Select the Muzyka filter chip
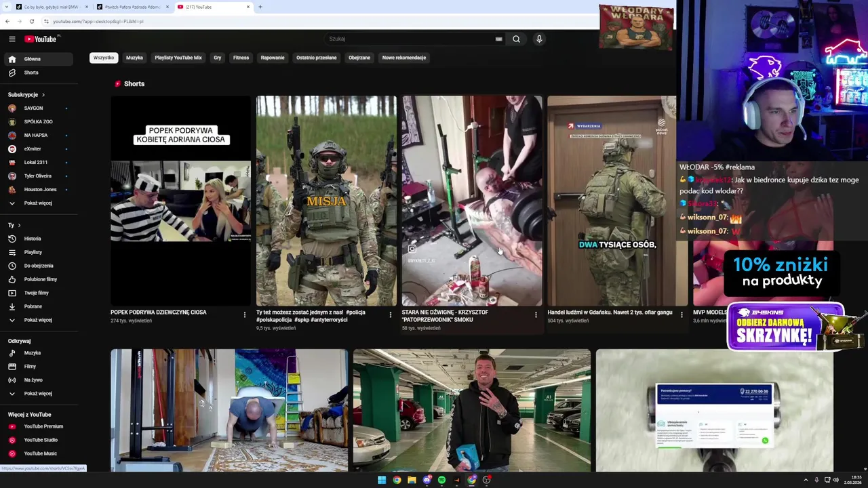868x488 pixels. (x=134, y=58)
